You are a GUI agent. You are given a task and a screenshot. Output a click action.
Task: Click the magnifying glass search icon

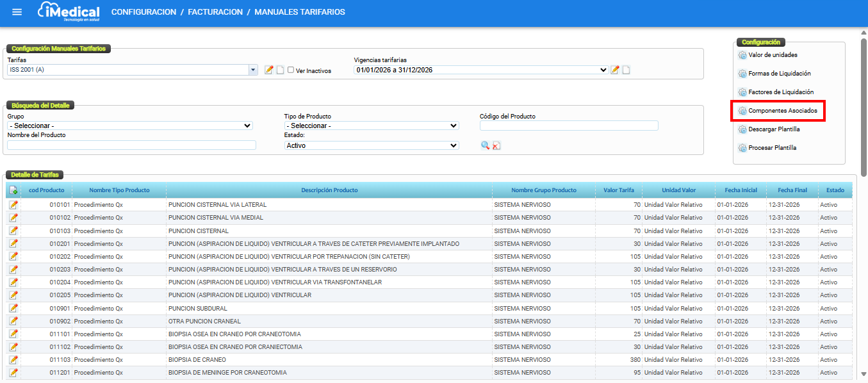(x=486, y=145)
